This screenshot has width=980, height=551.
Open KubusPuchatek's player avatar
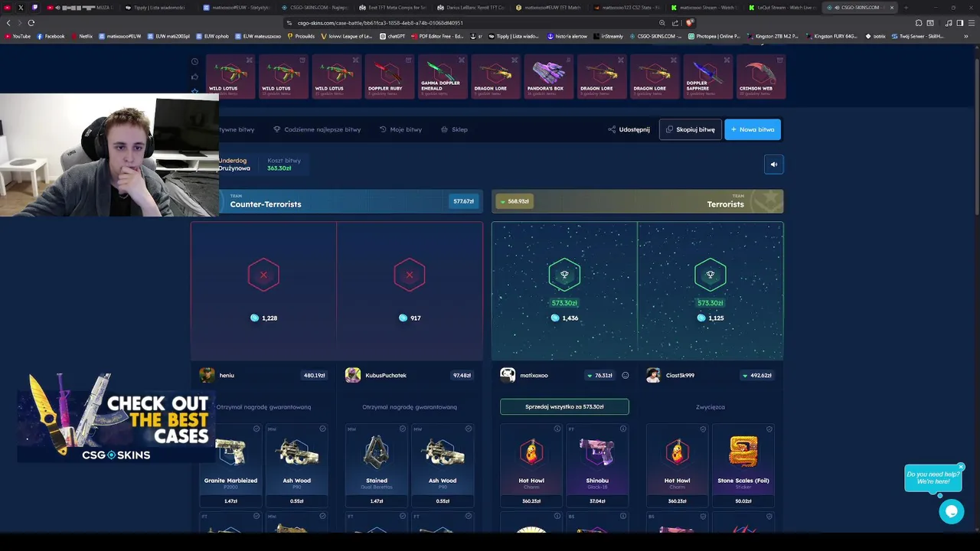coord(353,375)
